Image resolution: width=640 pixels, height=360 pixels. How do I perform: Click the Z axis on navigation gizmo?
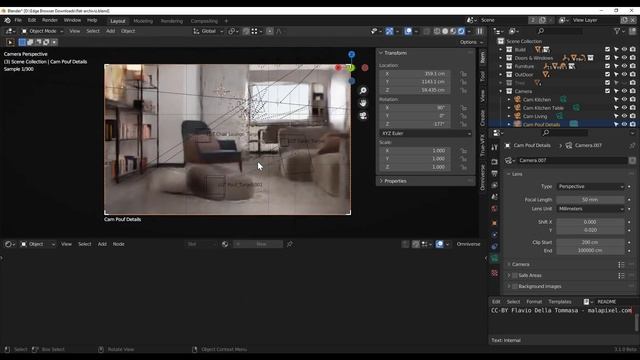click(351, 54)
